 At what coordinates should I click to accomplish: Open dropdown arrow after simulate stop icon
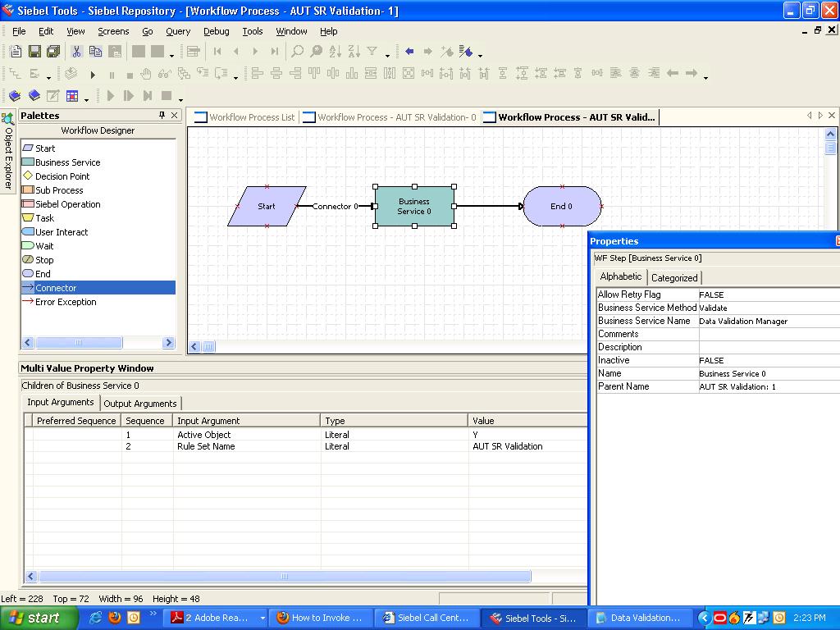coord(180,99)
